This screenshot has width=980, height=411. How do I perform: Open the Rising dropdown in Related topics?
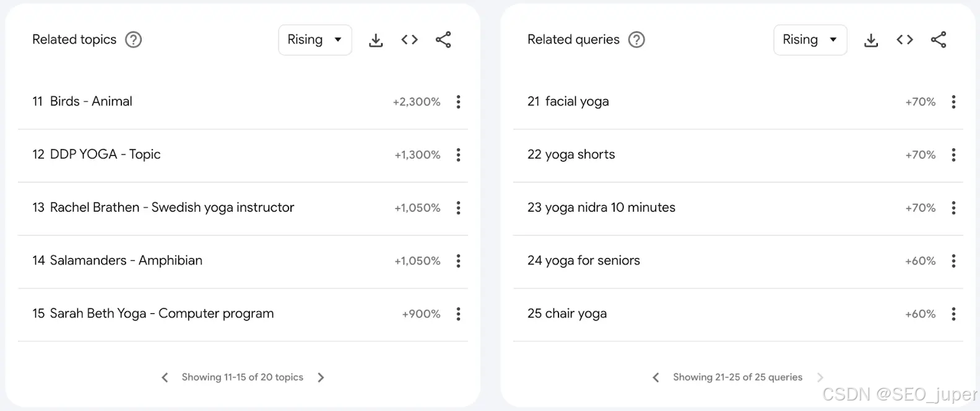[x=315, y=40]
